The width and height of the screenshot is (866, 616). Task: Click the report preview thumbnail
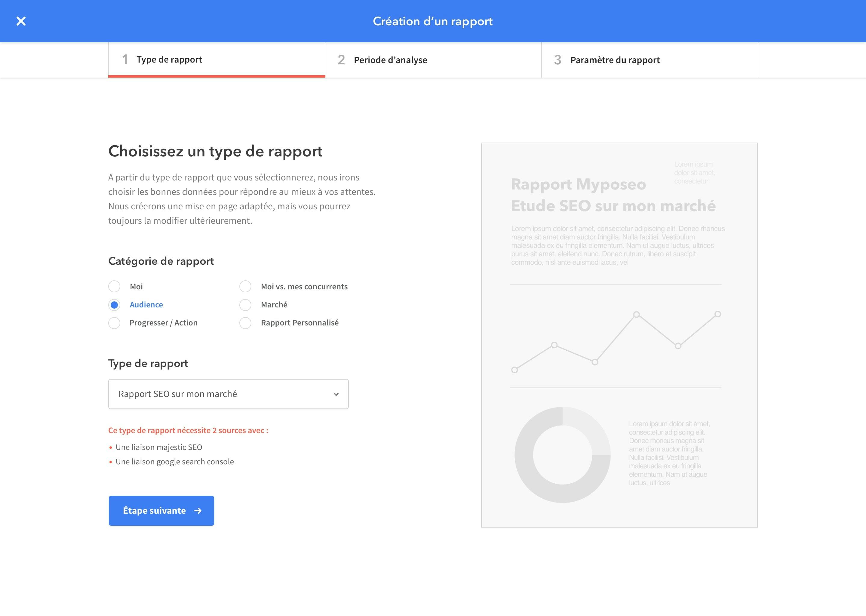tap(619, 335)
